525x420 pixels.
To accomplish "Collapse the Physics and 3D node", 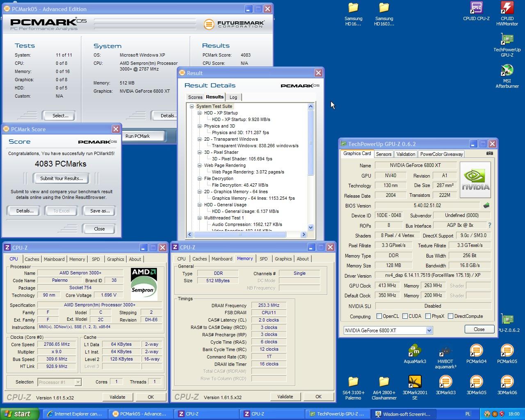I will 199,126.
